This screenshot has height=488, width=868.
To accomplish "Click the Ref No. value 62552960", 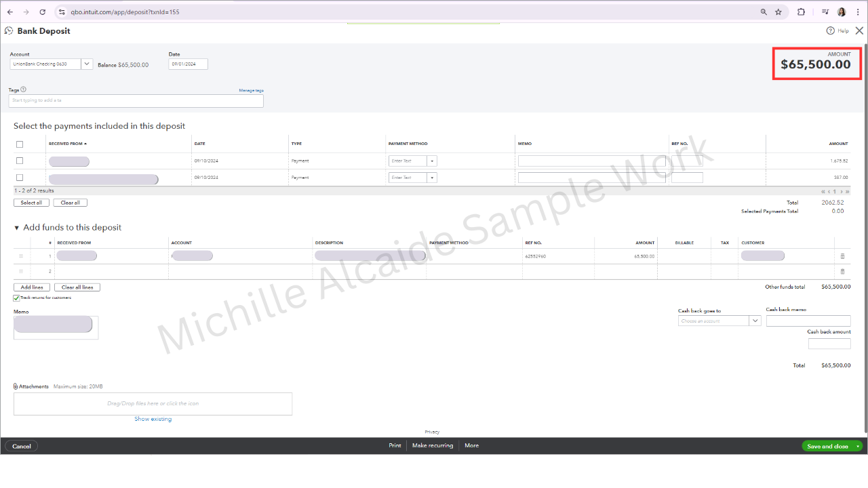I will [536, 257].
